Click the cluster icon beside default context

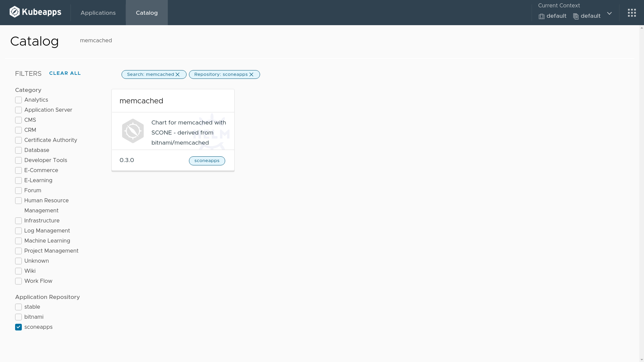coord(541,16)
